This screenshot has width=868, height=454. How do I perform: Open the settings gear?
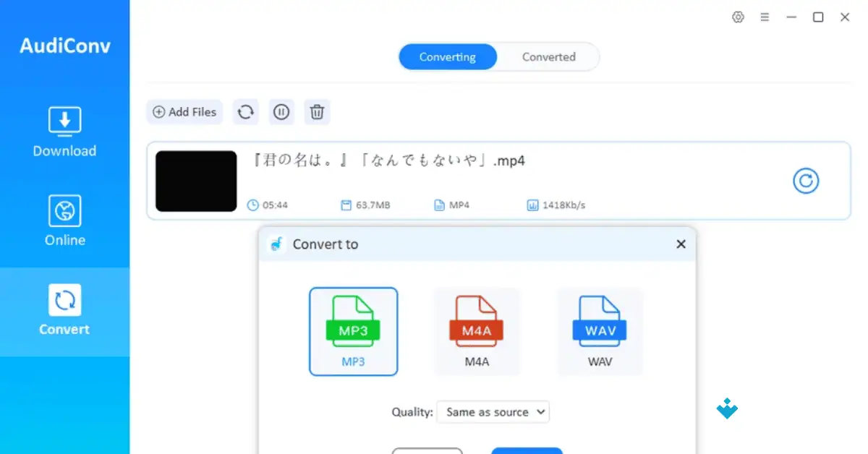pos(738,17)
